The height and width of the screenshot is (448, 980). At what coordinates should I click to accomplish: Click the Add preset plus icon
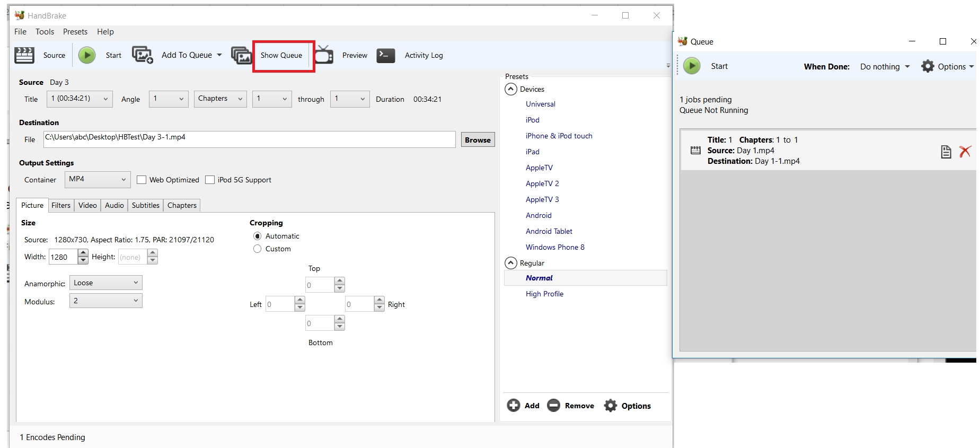click(x=514, y=406)
